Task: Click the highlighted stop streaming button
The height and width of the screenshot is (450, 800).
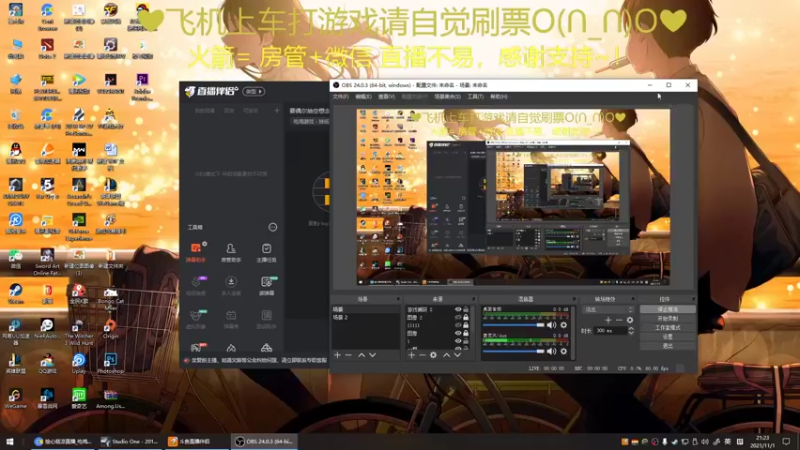Action: (x=667, y=309)
